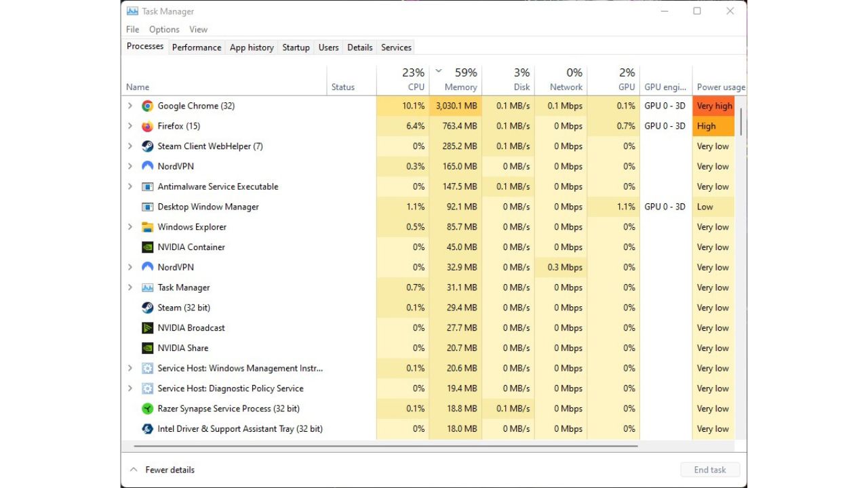Click the End task button

click(710, 470)
